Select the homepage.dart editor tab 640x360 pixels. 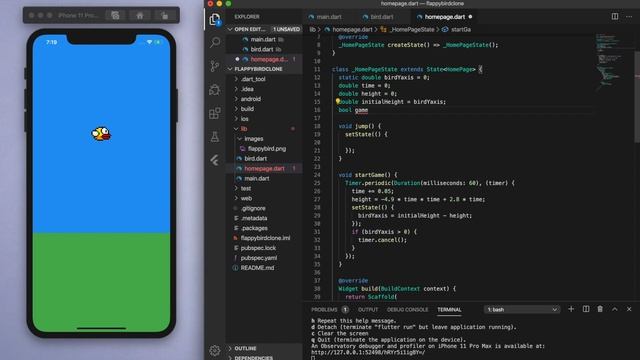(x=444, y=17)
